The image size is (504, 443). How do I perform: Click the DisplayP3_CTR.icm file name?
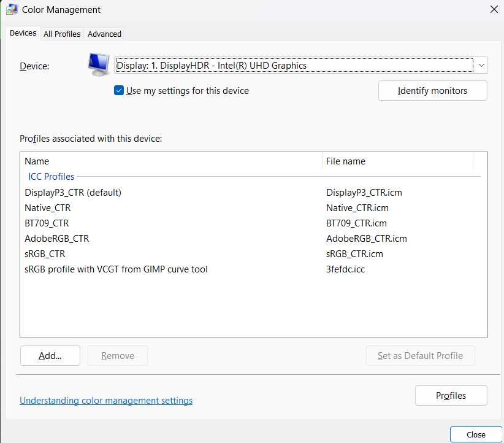click(x=364, y=193)
